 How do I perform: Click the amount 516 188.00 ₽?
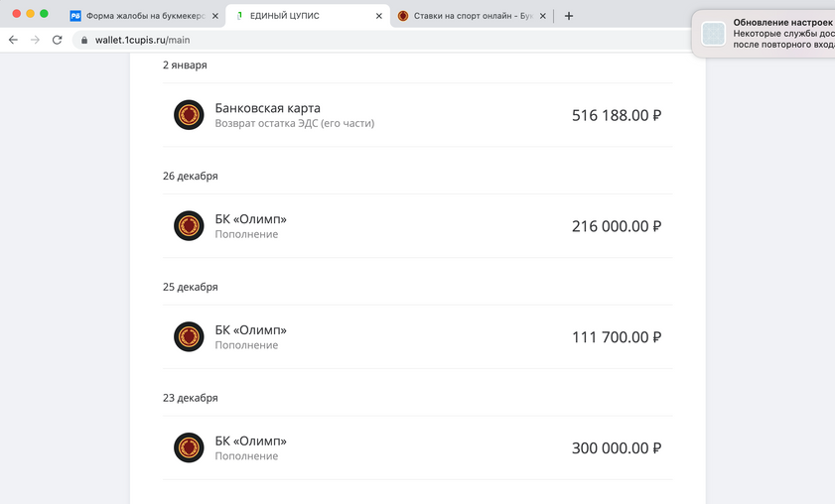617,115
